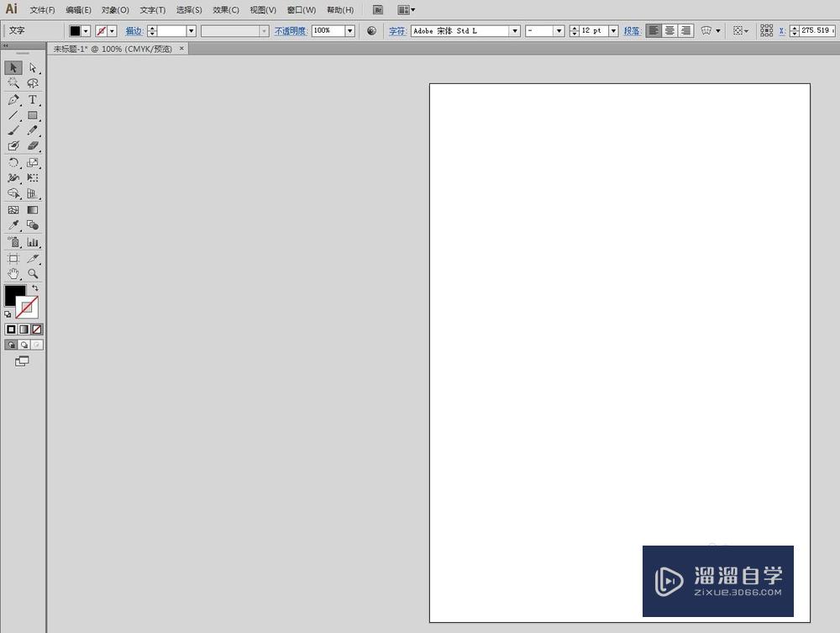Select the Column Graph tool

point(33,242)
